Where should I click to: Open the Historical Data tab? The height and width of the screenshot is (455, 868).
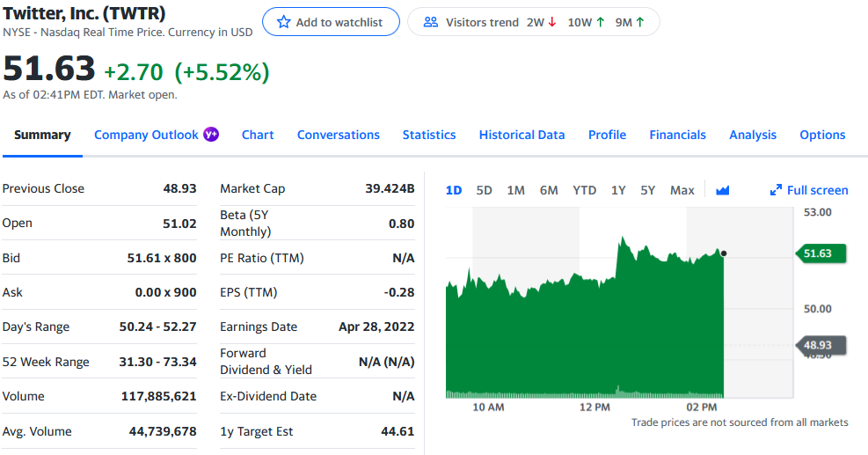(522, 135)
